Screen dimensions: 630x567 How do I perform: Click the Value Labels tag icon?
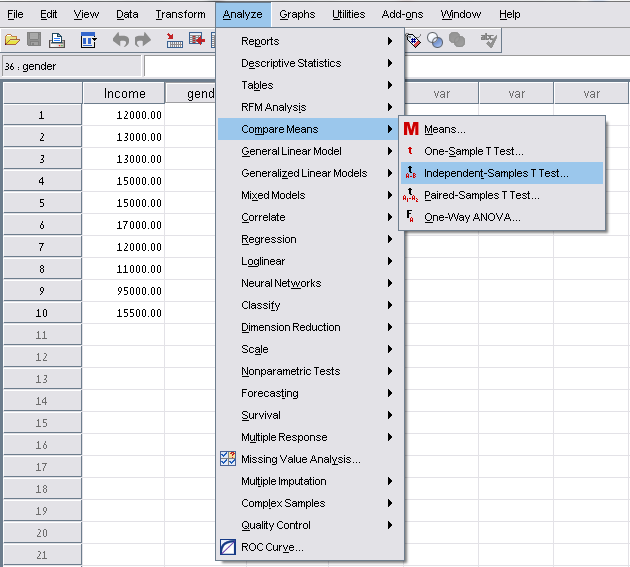click(x=413, y=40)
